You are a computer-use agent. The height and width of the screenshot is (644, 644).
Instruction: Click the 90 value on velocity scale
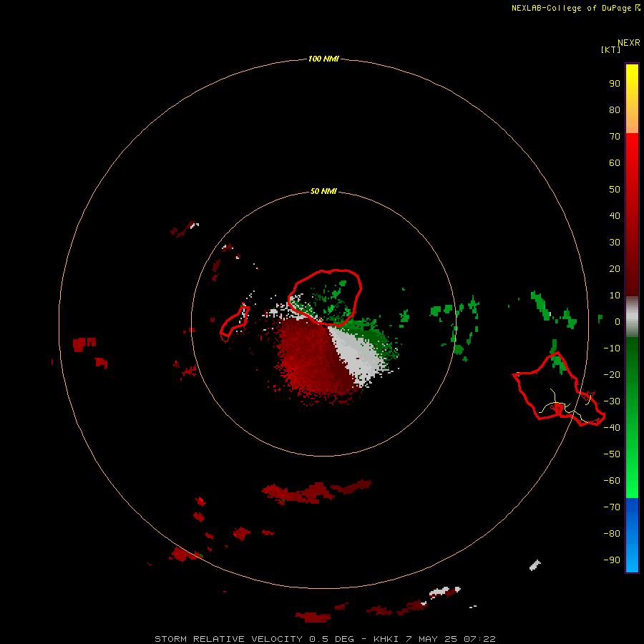615,84
